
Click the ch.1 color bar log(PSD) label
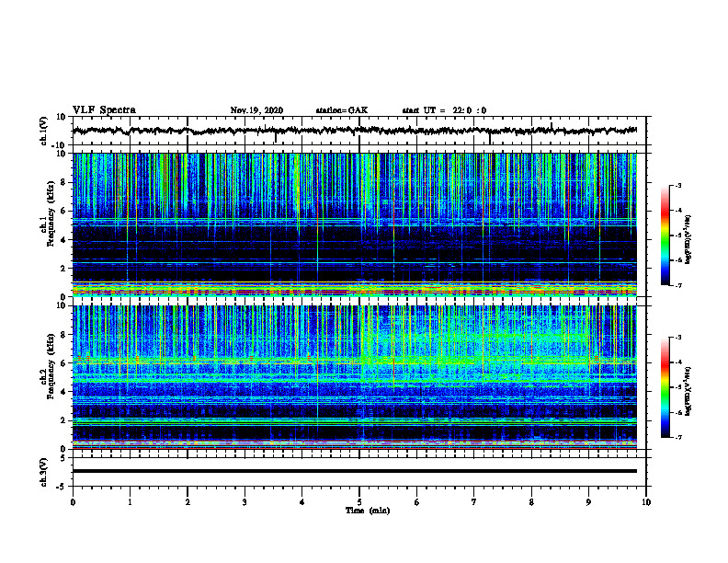pos(688,239)
